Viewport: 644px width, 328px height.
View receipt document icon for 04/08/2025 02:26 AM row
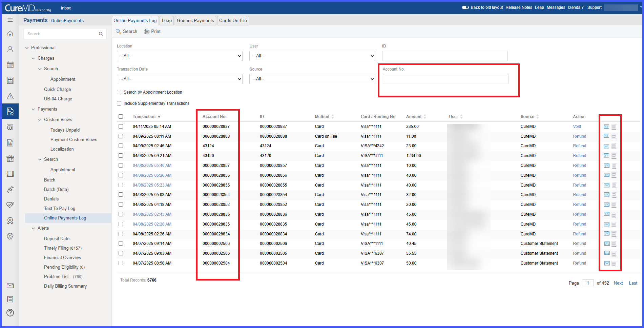(x=614, y=234)
